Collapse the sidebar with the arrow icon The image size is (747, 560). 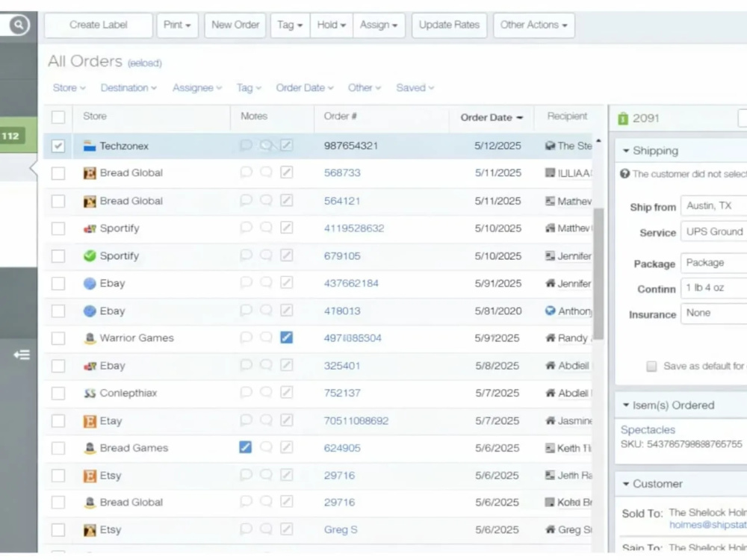[x=22, y=355]
